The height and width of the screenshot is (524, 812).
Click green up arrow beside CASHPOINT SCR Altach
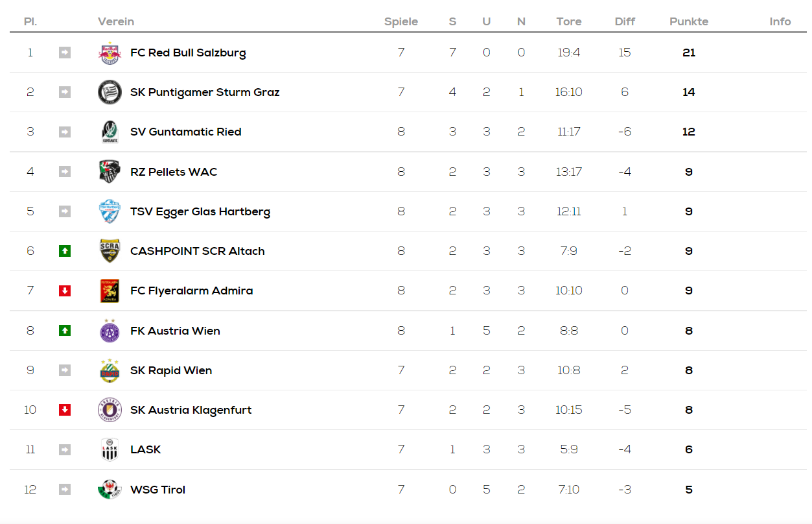point(65,251)
